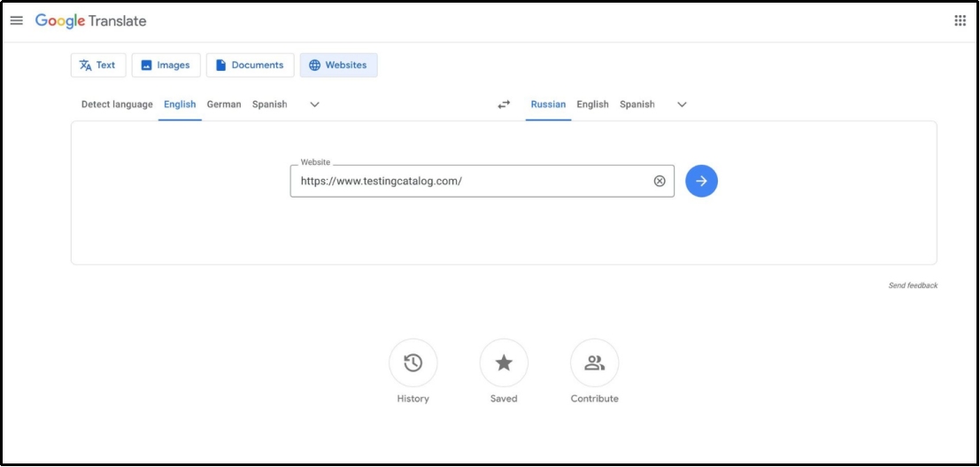This screenshot has height=467, width=980.
Task: Focus the Website URL input field
Action: [469, 181]
